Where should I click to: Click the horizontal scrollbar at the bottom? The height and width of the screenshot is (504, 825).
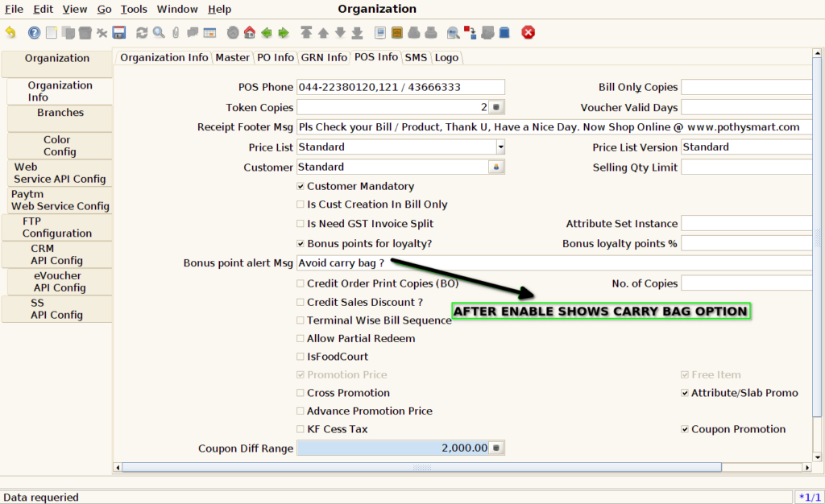(x=421, y=467)
